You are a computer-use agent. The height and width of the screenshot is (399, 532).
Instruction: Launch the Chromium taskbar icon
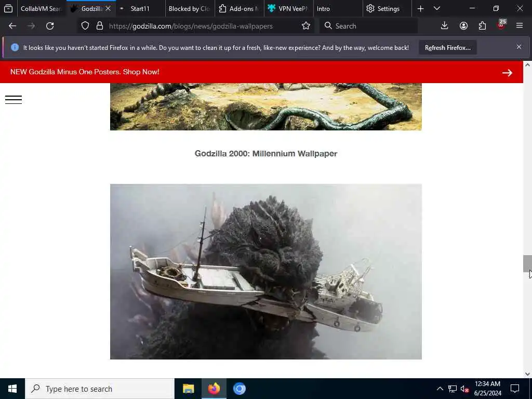[x=239, y=389]
